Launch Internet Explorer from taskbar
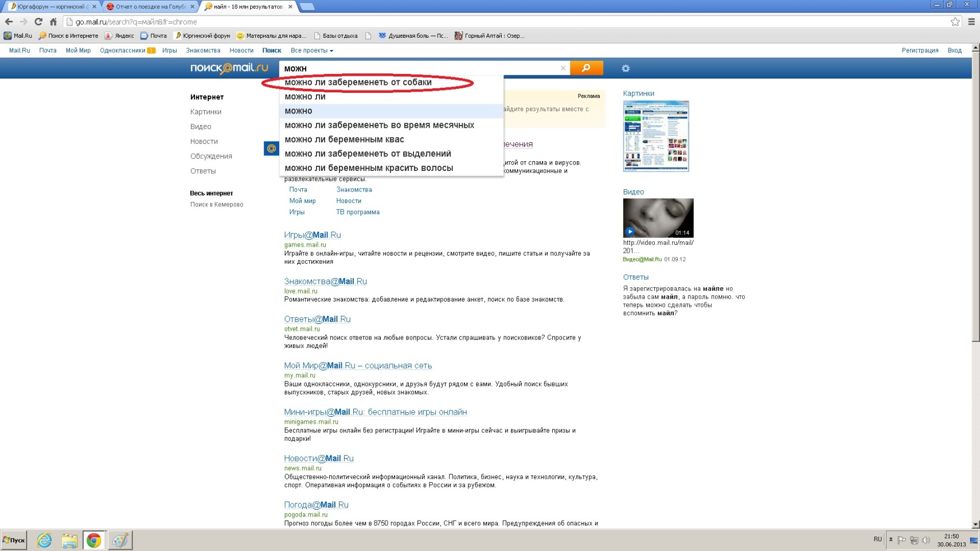This screenshot has width=980, height=551. pyautogui.click(x=44, y=540)
